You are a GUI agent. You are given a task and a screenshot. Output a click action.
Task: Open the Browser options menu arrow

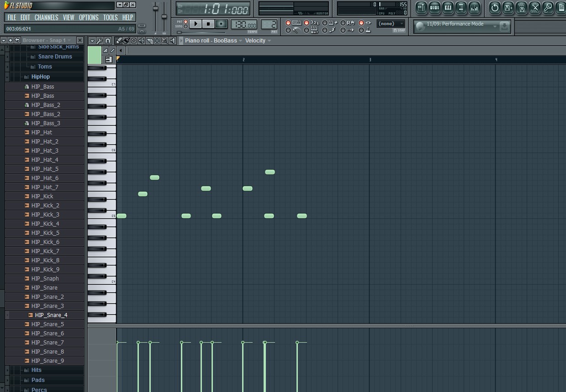(x=4, y=40)
